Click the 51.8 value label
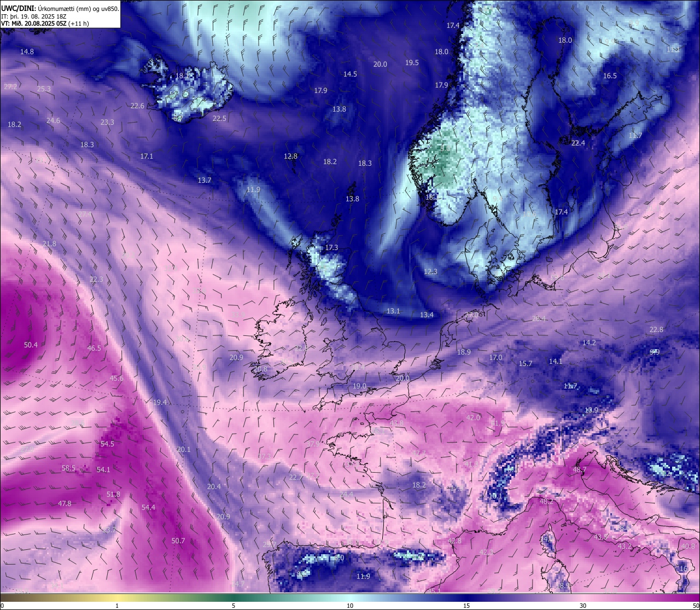The width and height of the screenshot is (700, 610). click(113, 495)
